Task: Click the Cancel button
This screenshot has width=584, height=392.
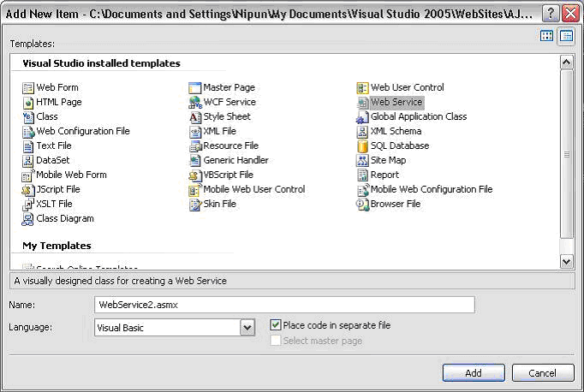Action: 543,372
